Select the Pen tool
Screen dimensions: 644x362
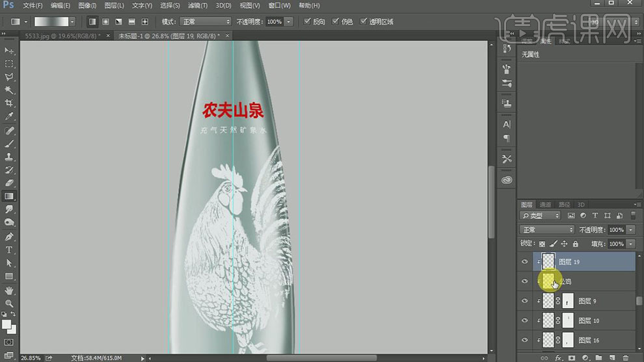click(9, 237)
